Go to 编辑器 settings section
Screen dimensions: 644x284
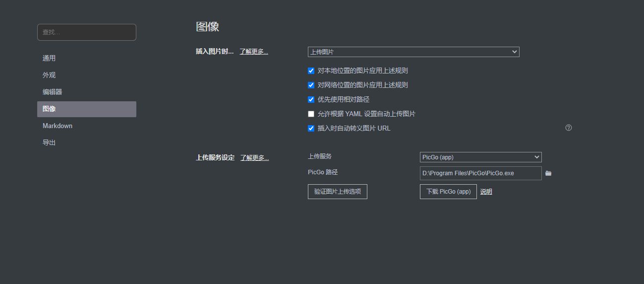(x=52, y=92)
